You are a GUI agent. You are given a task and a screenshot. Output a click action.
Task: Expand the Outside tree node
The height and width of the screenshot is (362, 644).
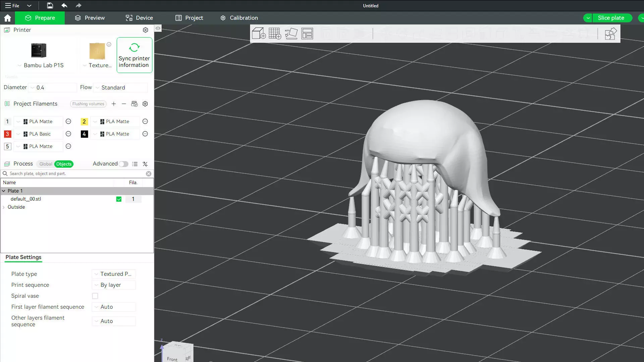coord(4,207)
